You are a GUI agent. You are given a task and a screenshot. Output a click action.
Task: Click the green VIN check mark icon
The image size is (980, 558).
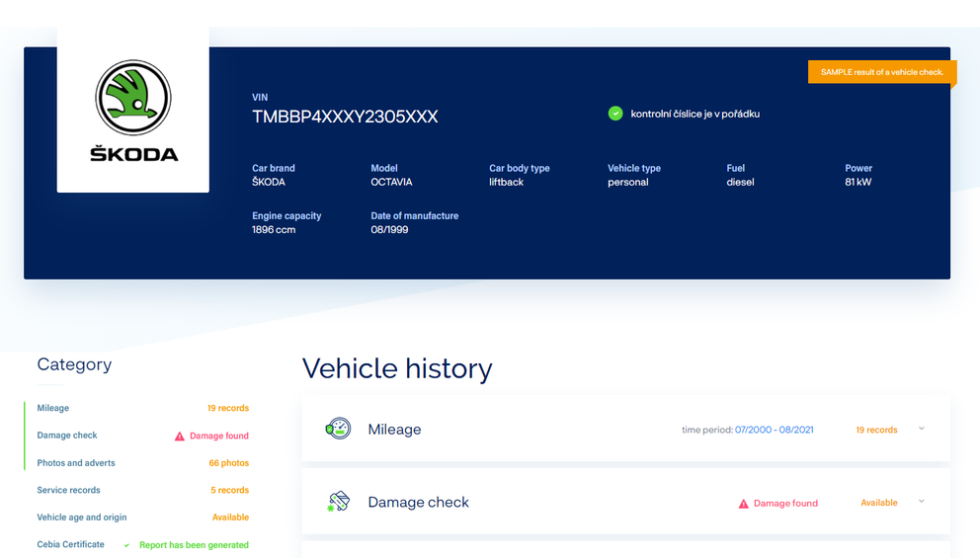(x=615, y=114)
